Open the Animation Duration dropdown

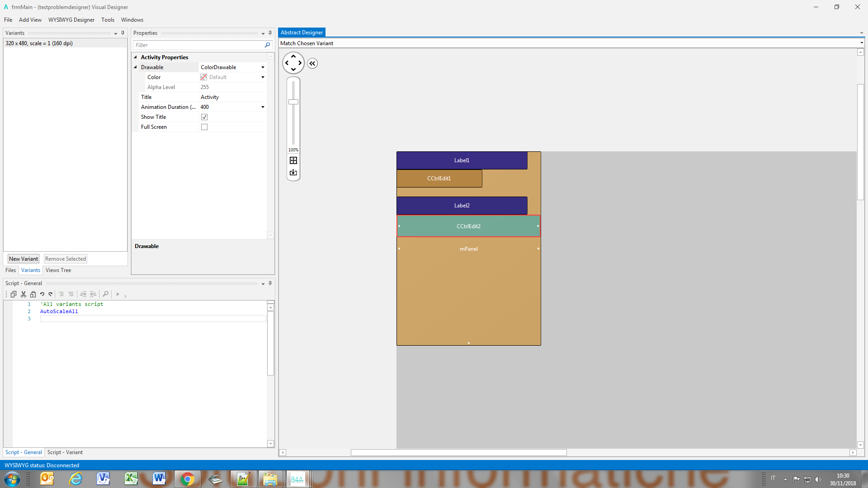pyautogui.click(x=263, y=107)
